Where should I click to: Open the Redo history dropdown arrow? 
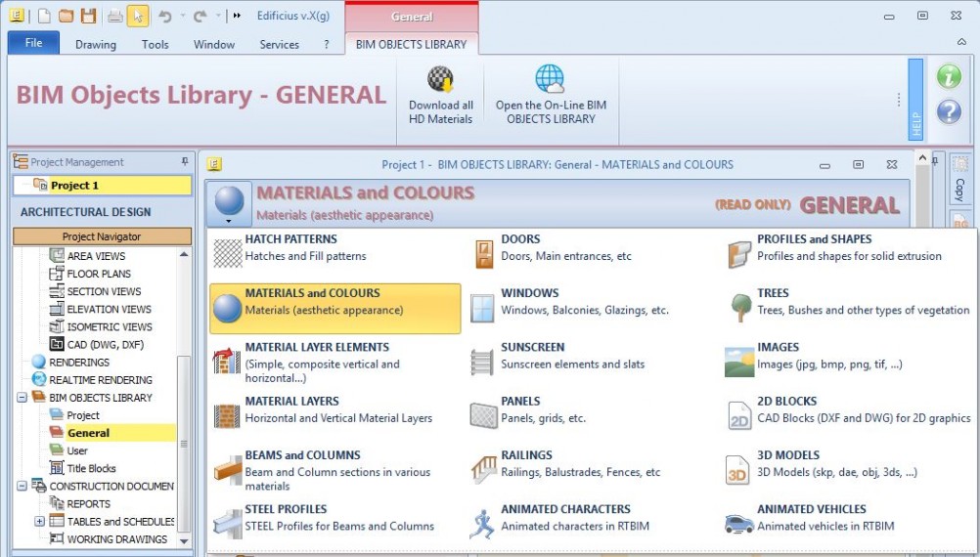(218, 16)
